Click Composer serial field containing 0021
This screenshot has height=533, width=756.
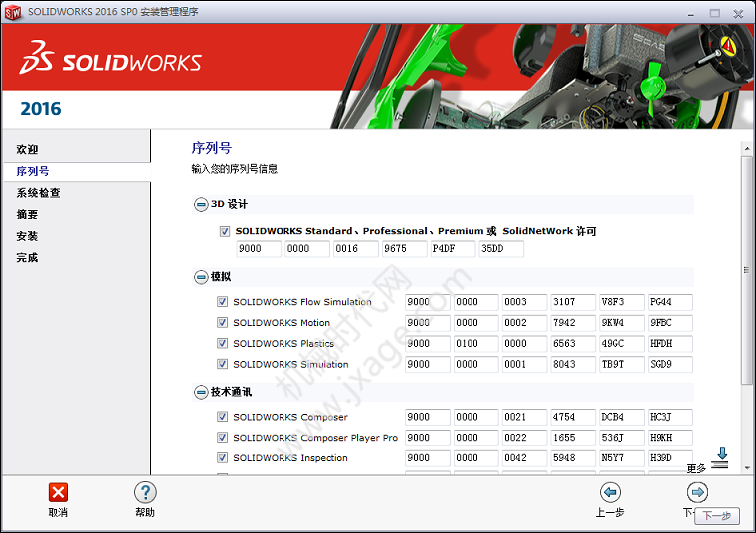point(524,417)
